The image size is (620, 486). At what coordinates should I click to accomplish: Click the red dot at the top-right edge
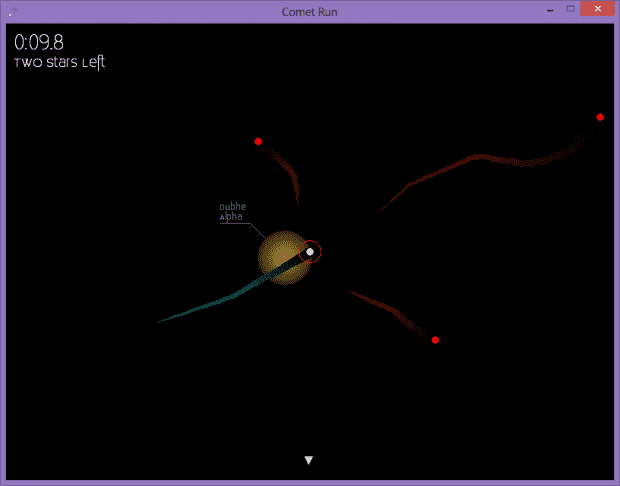pyautogui.click(x=600, y=117)
